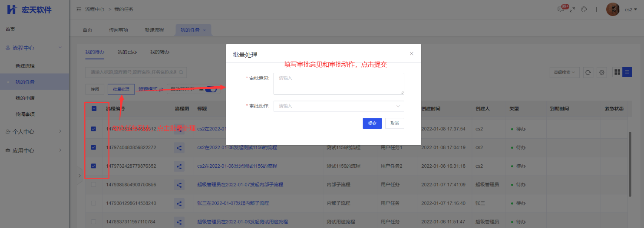Click the 提交 button

click(372, 124)
